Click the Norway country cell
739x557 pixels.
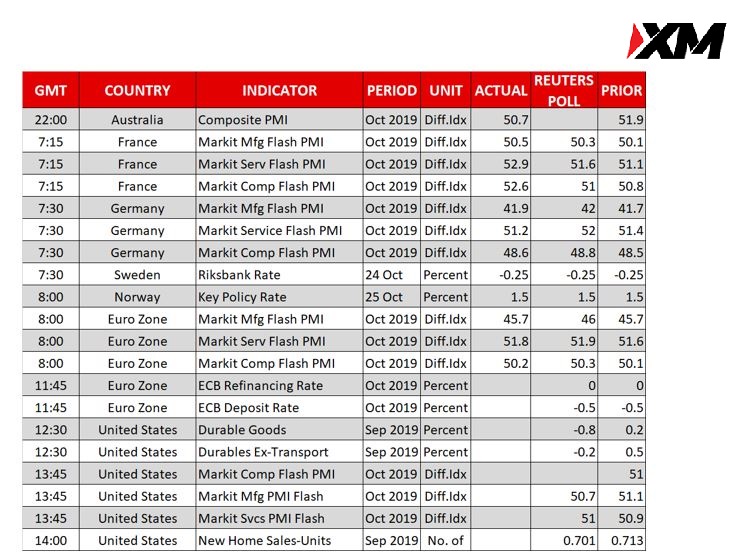coord(137,297)
